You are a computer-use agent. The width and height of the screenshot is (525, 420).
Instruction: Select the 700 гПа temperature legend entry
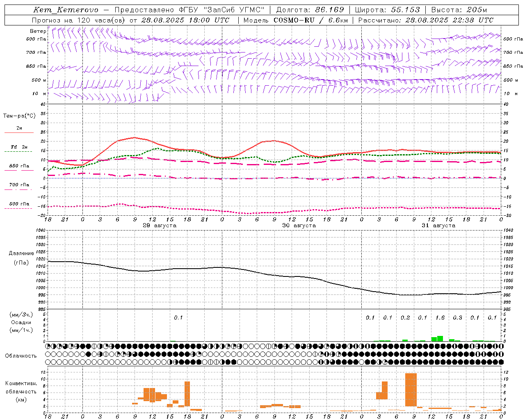tap(19, 185)
